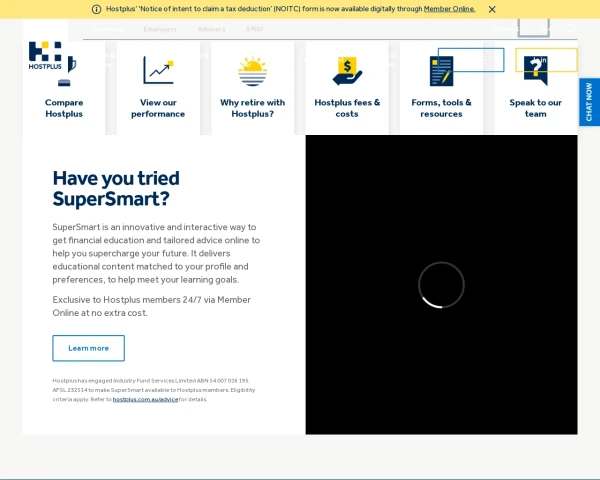The image size is (600, 480).
Task: Open the Member Online link in the banner
Action: click(449, 9)
